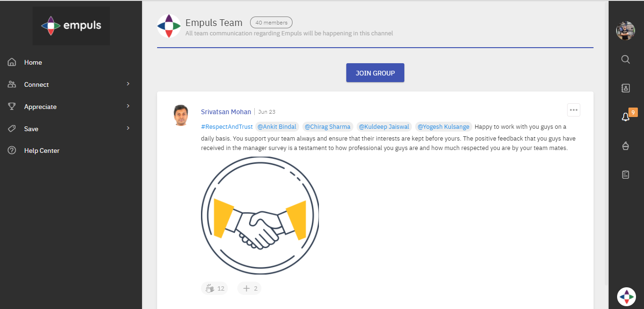This screenshot has width=644, height=309.
Task: Open the cupcake celebrations icon
Action: [x=626, y=146]
